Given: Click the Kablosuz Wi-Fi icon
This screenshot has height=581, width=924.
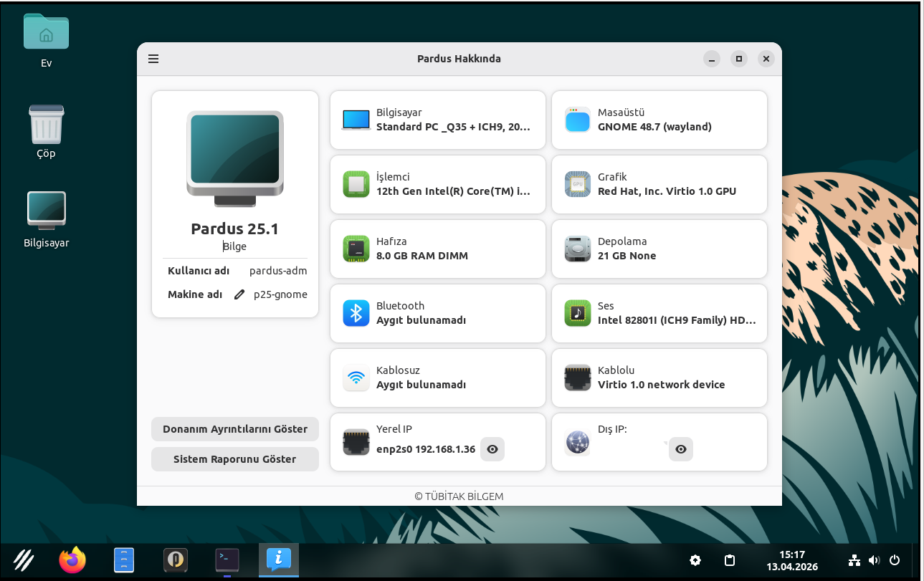Looking at the screenshot, I should [356, 378].
